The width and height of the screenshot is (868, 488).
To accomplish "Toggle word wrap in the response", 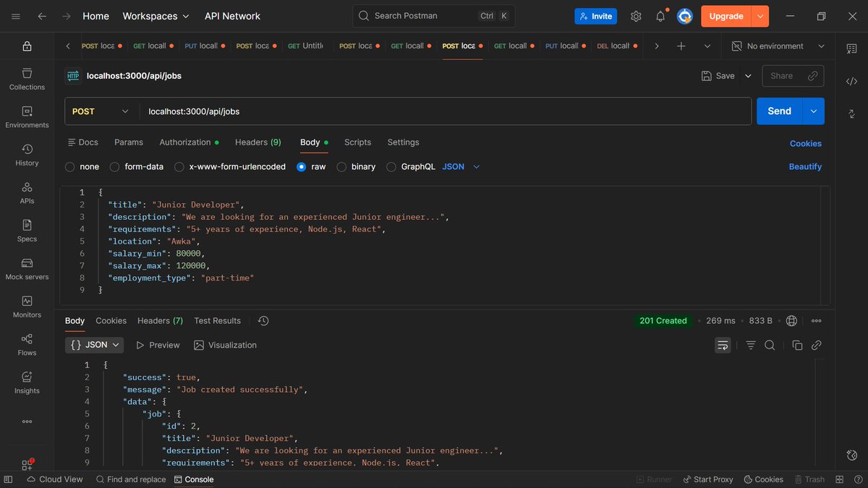I will pos(723,346).
